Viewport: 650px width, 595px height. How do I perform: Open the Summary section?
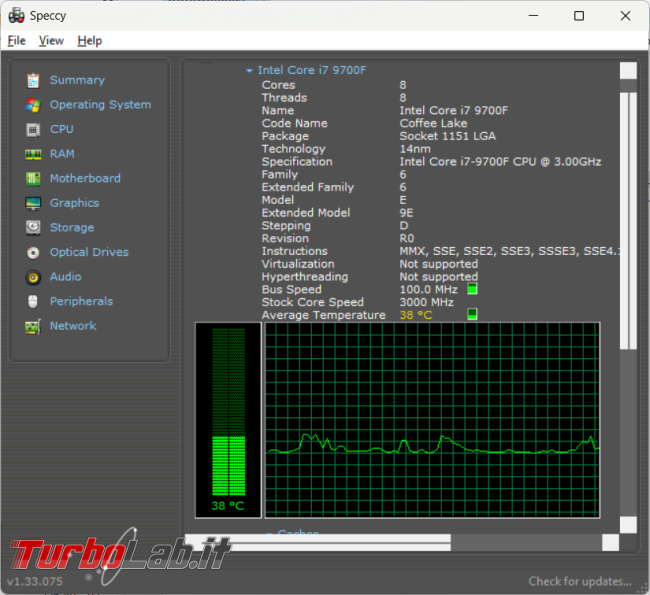click(x=77, y=80)
